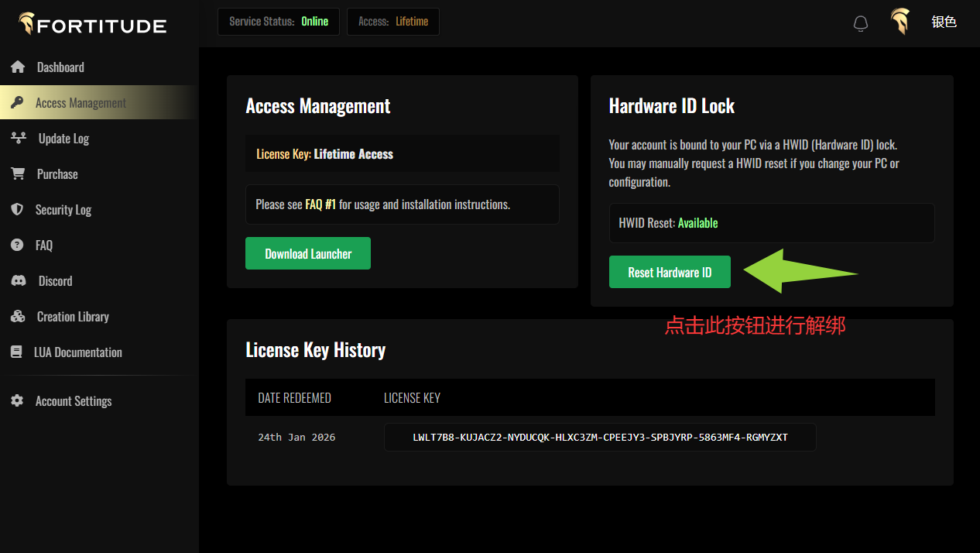980x553 pixels.
Task: Click the Dashboard home icon
Action: coord(18,67)
